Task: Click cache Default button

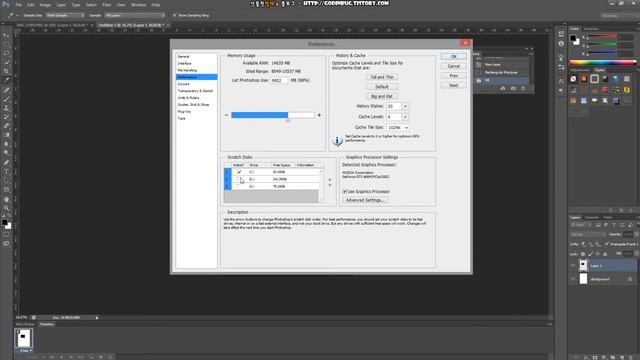Action: pos(382,87)
